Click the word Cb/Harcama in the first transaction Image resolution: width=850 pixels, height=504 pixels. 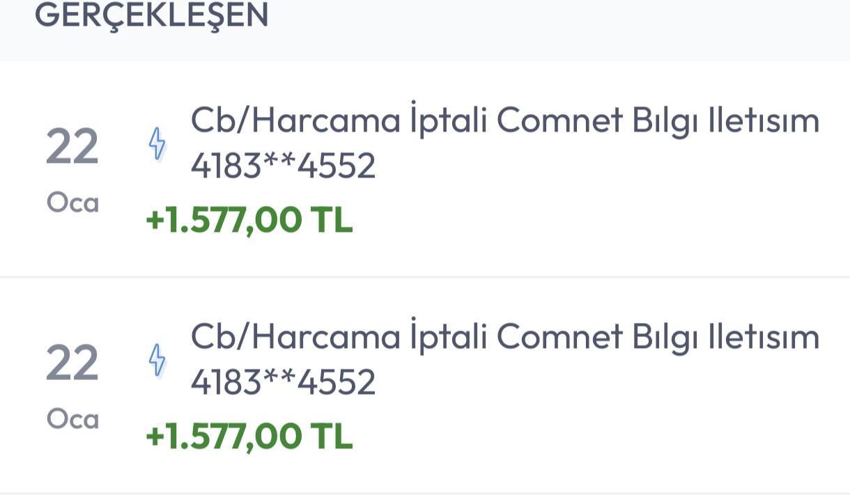click(295, 122)
